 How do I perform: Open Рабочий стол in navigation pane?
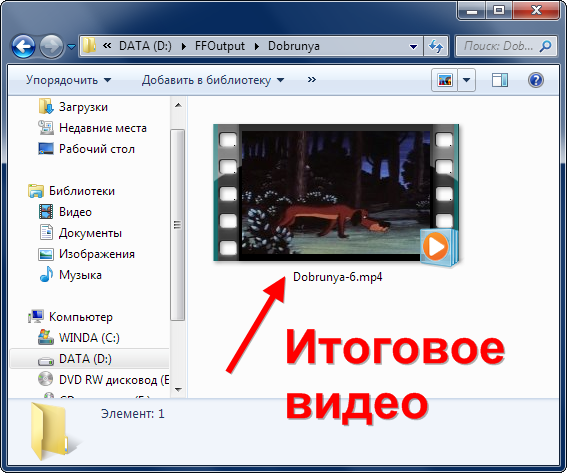pos(97,149)
